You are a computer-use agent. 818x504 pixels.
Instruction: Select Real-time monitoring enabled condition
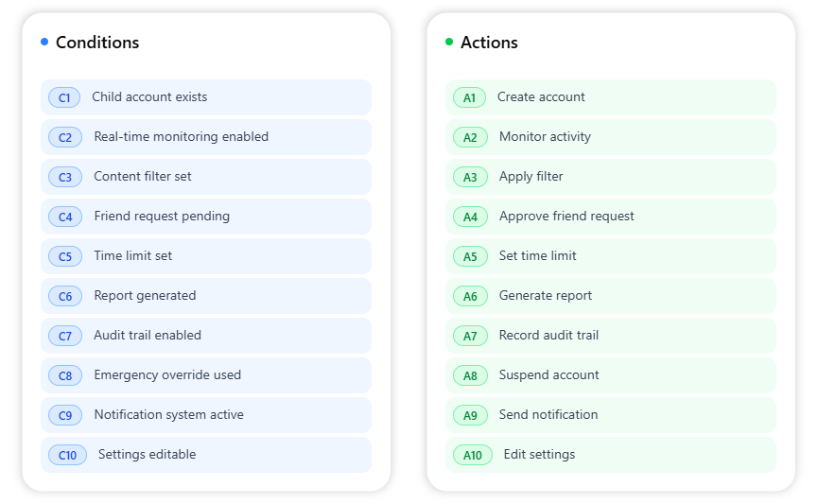181,137
